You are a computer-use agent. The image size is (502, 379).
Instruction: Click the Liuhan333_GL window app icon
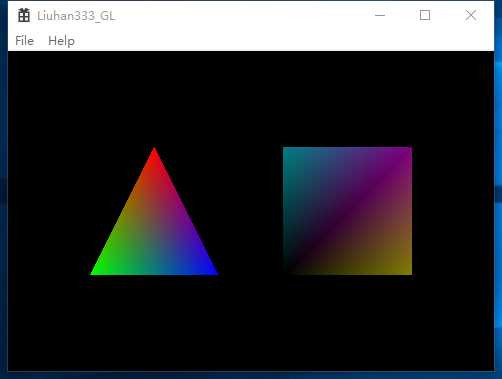[x=24, y=15]
